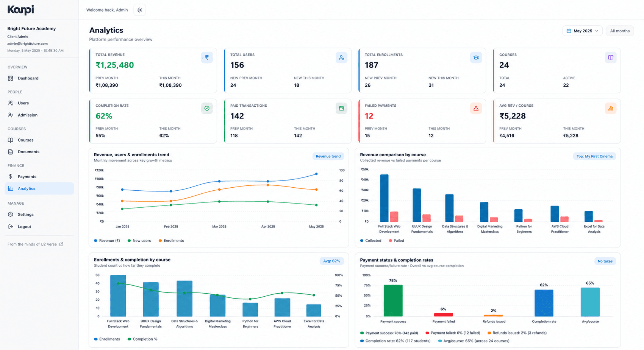Click the Logout arrow icon
Viewport: 644px width, 350px height.
[11, 227]
